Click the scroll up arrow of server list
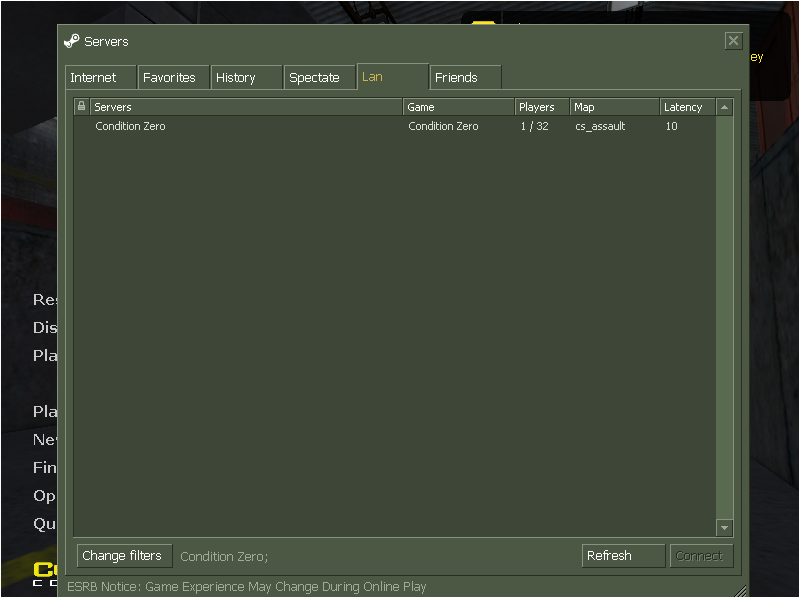This screenshot has height=597, width=799. [724, 107]
